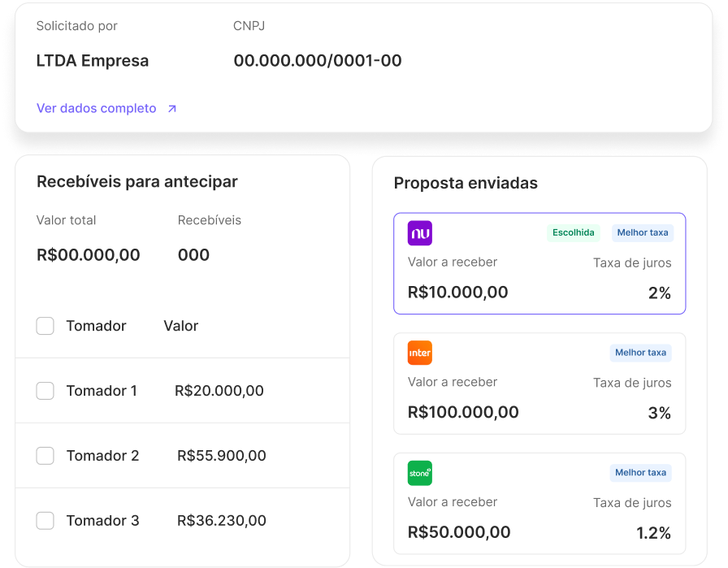This screenshot has height=568, width=728.
Task: Click the CNPJ number 00.000.000/0001-00
Action: point(318,60)
